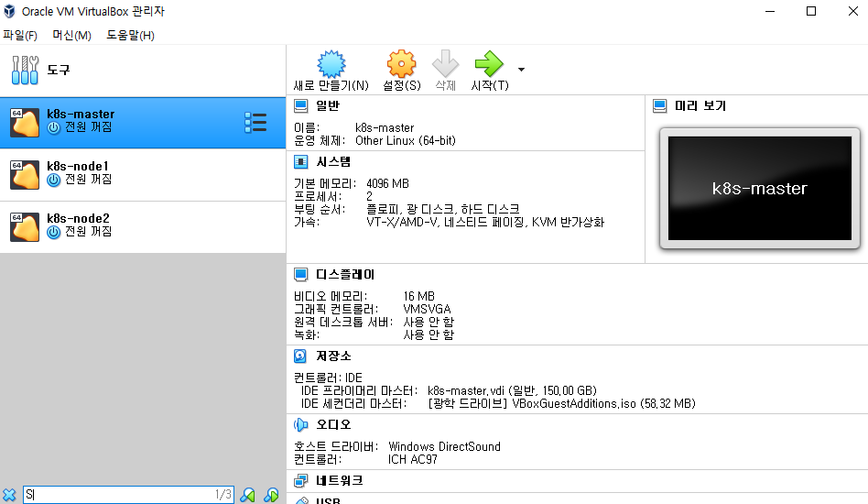Close the VM search bar
Screen dimensions: 868x504
pos(9,495)
